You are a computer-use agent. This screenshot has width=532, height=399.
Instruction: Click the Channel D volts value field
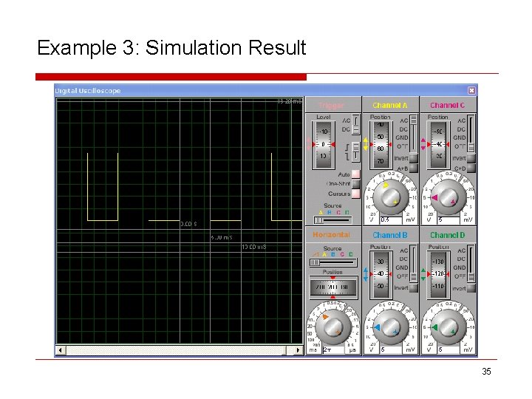(450, 349)
